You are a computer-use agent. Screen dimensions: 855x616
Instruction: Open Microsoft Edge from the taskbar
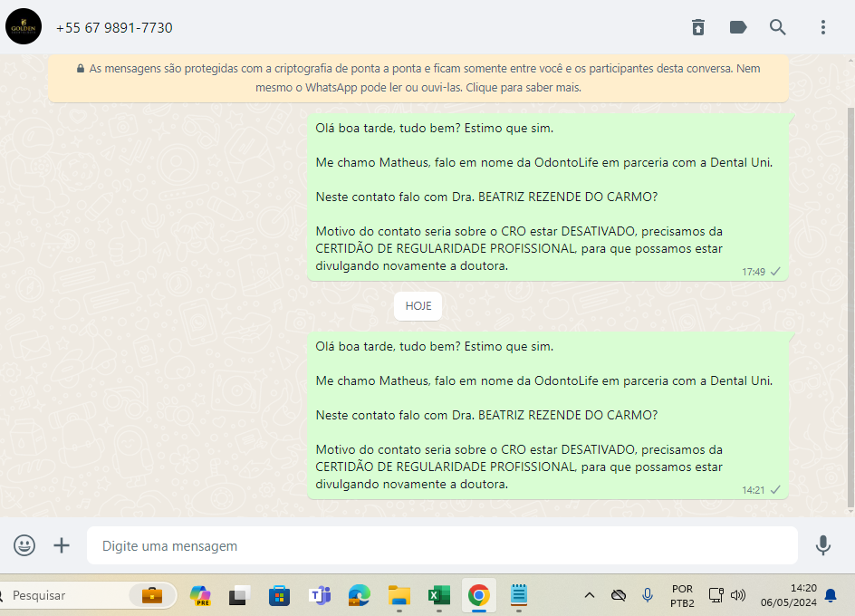tap(360, 595)
